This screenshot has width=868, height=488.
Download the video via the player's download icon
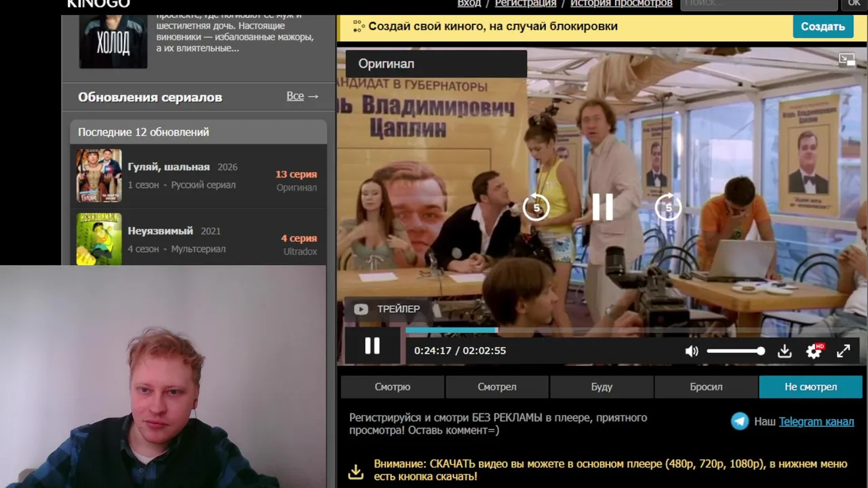(x=785, y=351)
